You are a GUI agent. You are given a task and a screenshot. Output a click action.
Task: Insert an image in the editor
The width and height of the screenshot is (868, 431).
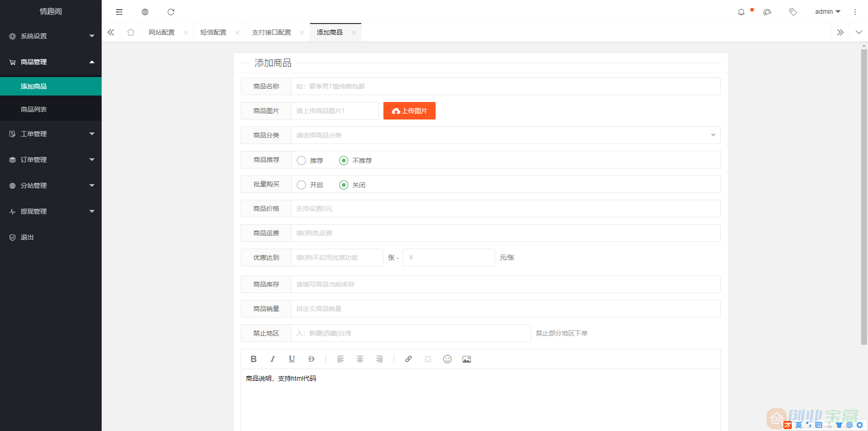466,359
